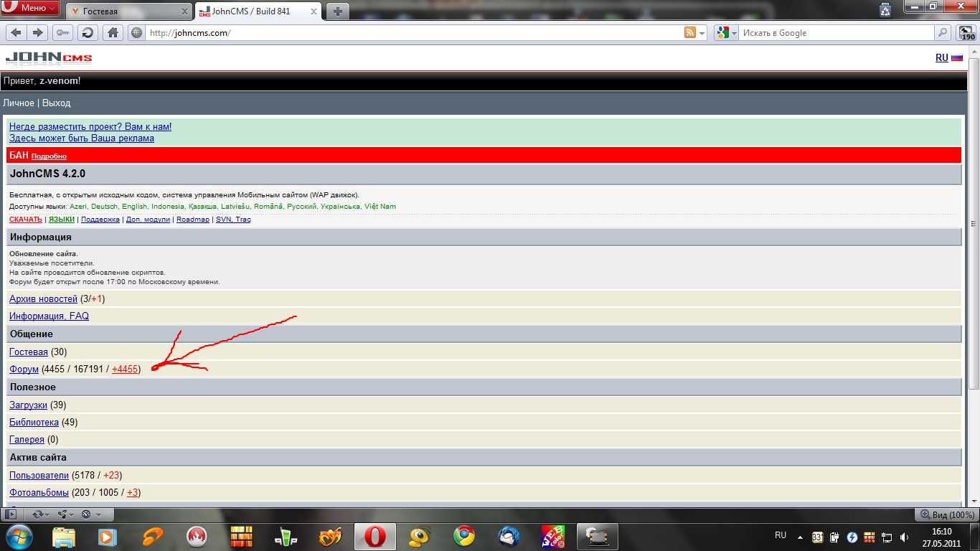Open the Google search engine selector dropdown
Screen dimensions: 980x551
click(727, 32)
